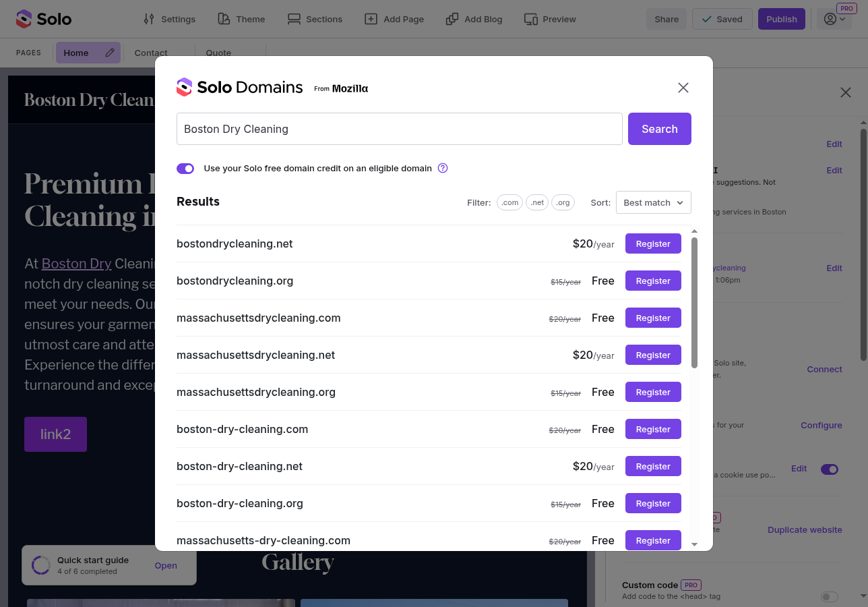Image resolution: width=868 pixels, height=607 pixels.
Task: Register boston-dry-cleaning.org
Action: (653, 503)
